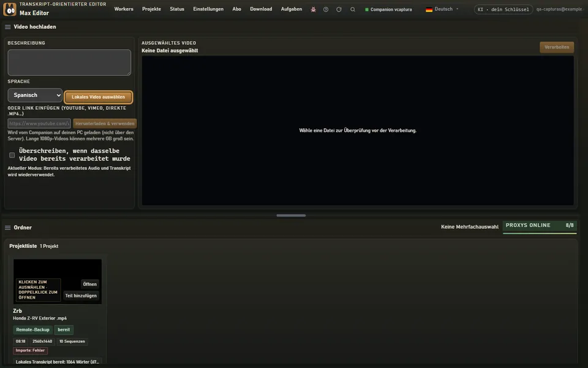Click the 2560x1440 resolution tag
The width and height of the screenshot is (588, 368).
42,342
